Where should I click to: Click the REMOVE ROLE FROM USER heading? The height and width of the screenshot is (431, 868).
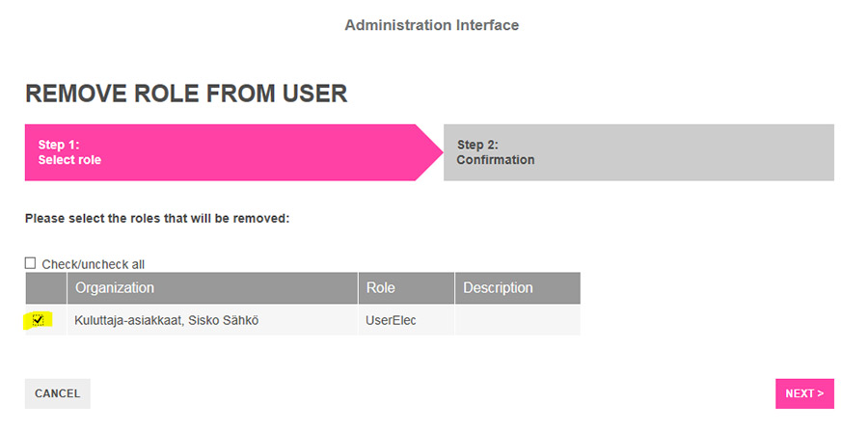pyautogui.click(x=186, y=94)
